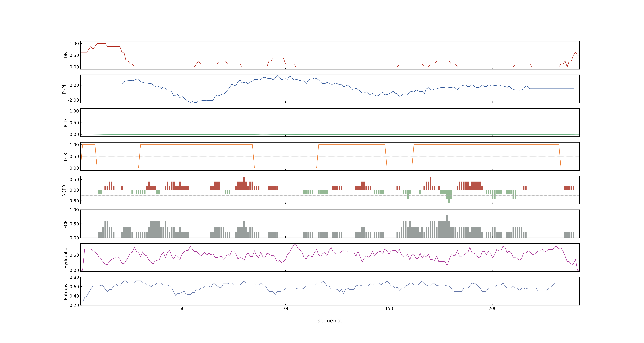
Task: Select the 0.50 tick of the LCR panel
Action: [74, 157]
